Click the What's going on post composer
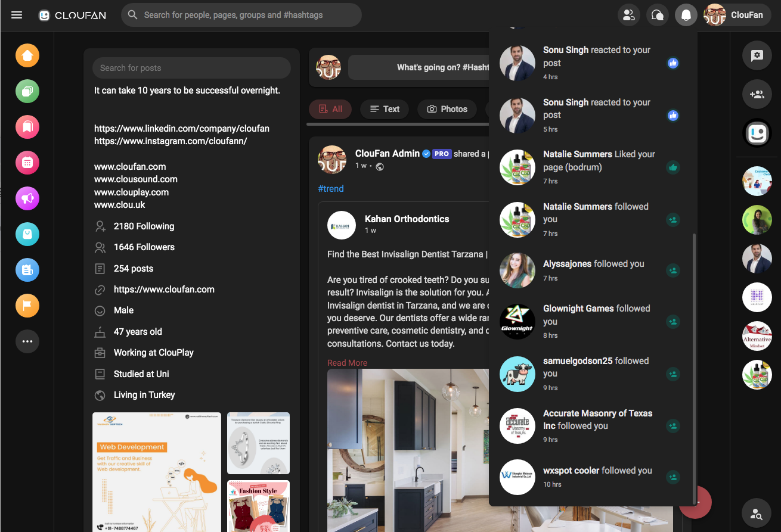 click(419, 67)
